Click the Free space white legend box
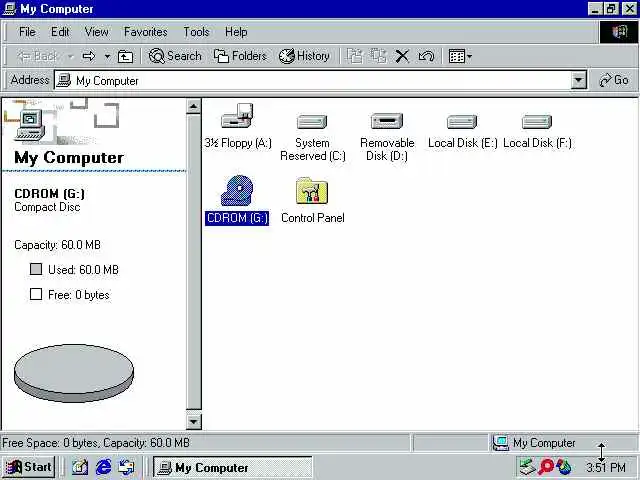 36,294
